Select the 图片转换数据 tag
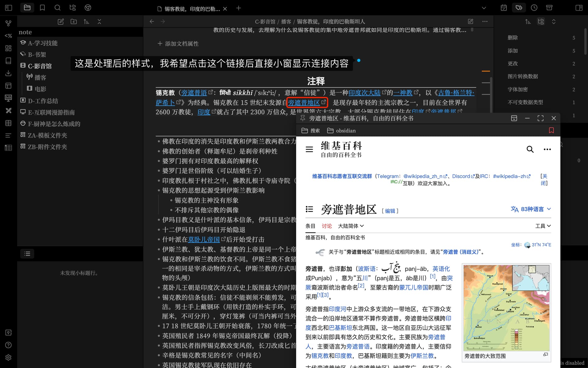Screen dimensions: 588x368 (523, 76)
